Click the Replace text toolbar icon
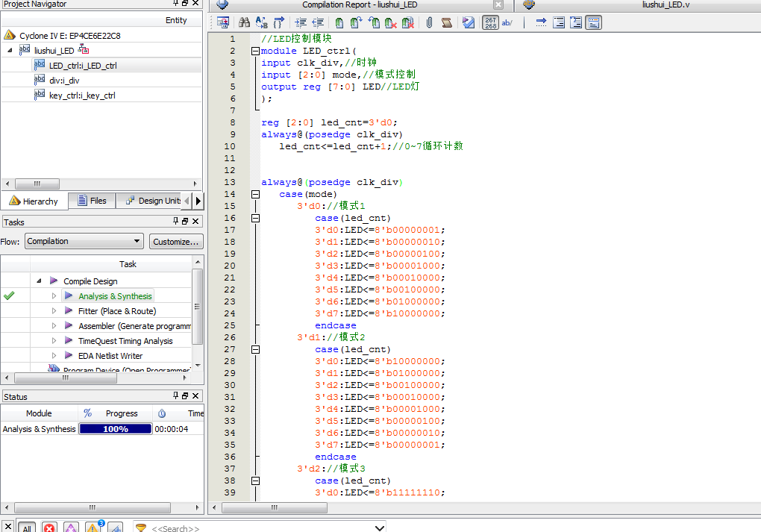Viewport: 761px width, 532px height. coord(262,23)
